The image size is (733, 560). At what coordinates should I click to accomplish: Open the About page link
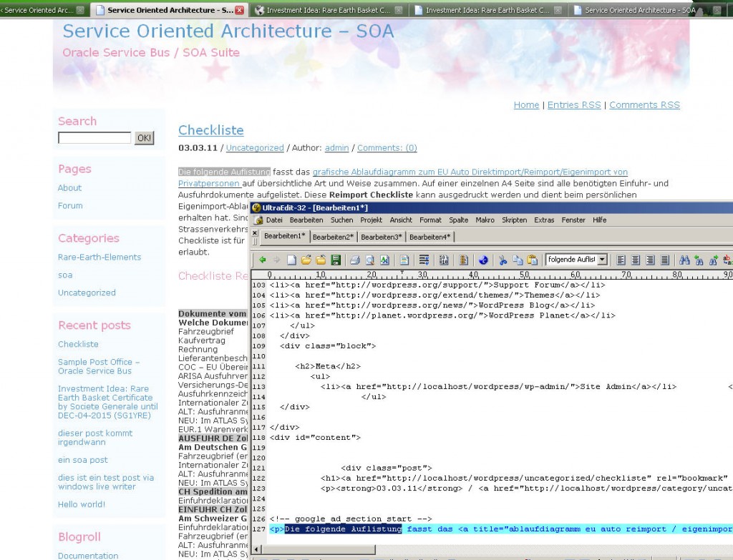pyautogui.click(x=69, y=188)
